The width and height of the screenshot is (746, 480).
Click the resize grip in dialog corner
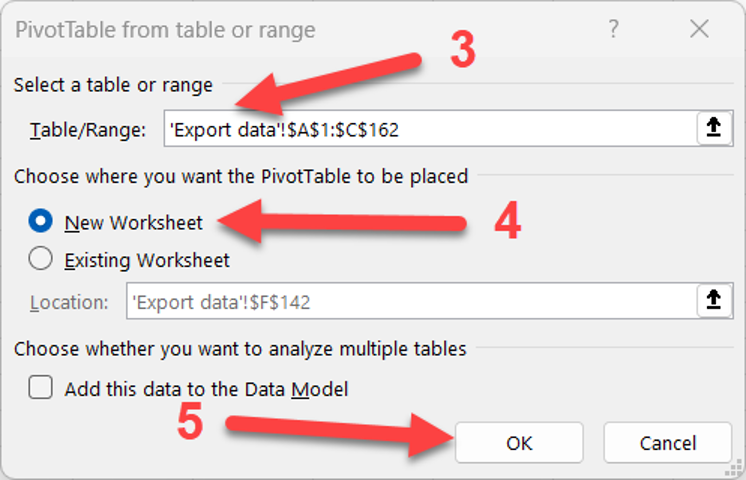734,469
